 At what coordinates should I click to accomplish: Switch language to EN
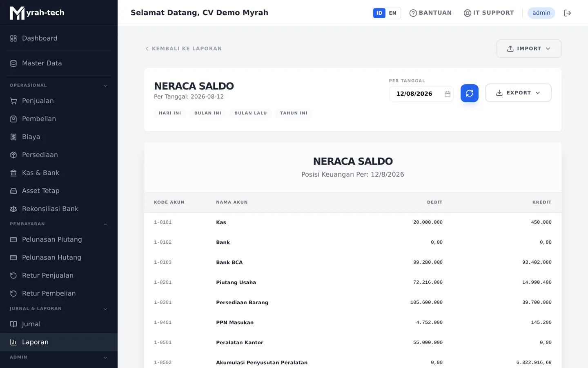(393, 13)
